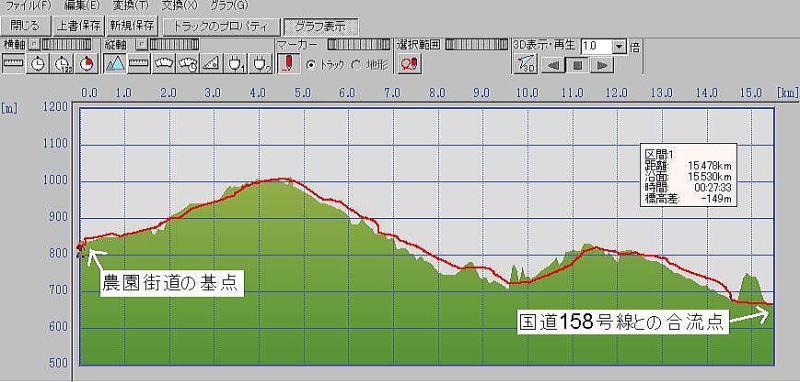Select the altitude mountain vertical axis icon
The image size is (800, 382).
coord(115,64)
